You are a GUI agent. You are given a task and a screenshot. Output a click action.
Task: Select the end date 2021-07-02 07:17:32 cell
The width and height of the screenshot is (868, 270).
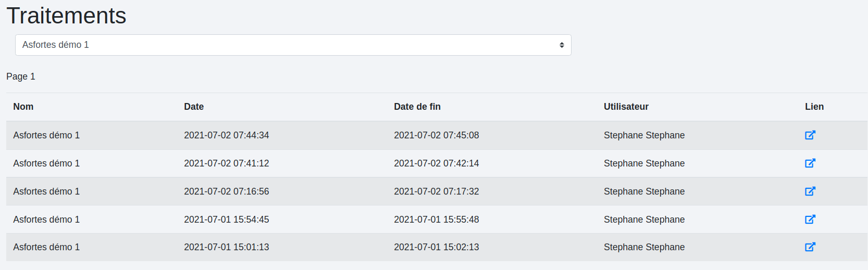[436, 191]
